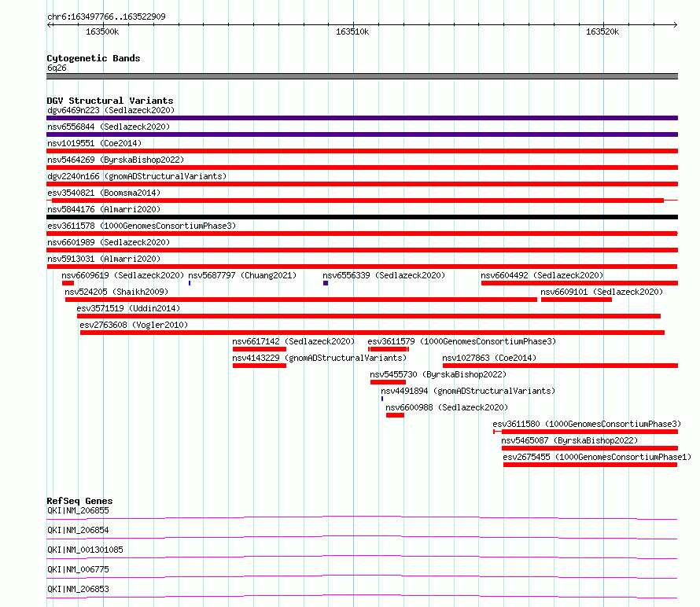Viewport: 700px width, 607px height.
Task: Click esv2763608 (Vogler2010) label
Action: (134, 325)
